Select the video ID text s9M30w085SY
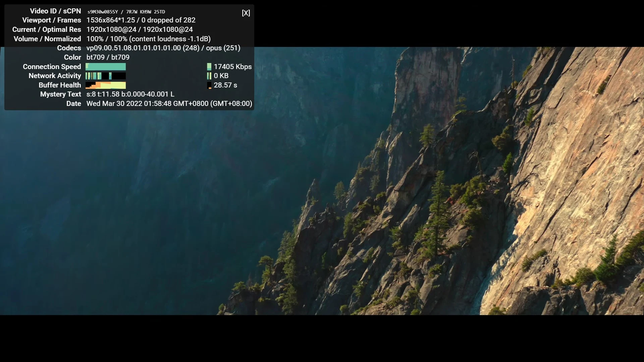The image size is (644, 362). pos(103,12)
